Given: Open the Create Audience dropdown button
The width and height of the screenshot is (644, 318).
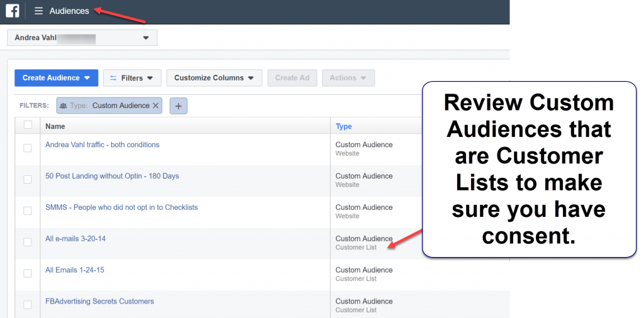Looking at the screenshot, I should [x=56, y=78].
